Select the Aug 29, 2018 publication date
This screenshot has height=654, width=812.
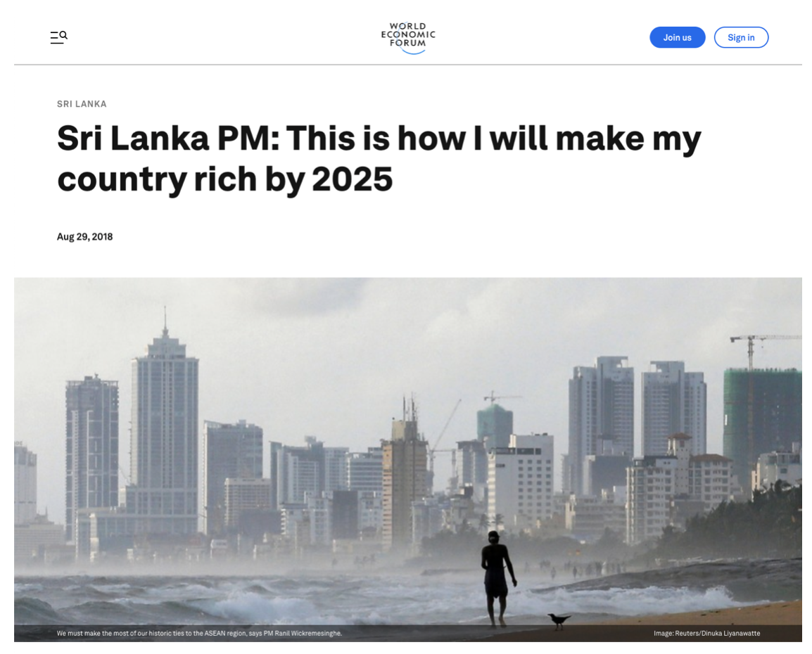tap(84, 237)
